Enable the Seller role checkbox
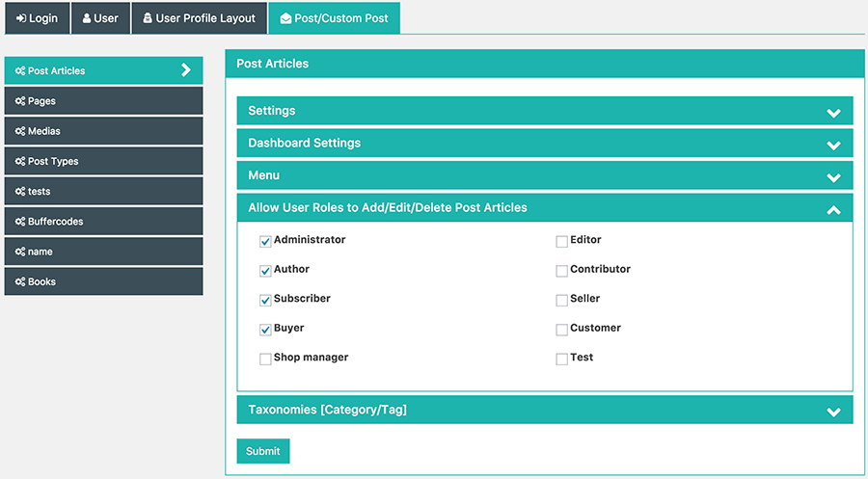The height and width of the screenshot is (479, 868). pyautogui.click(x=562, y=300)
